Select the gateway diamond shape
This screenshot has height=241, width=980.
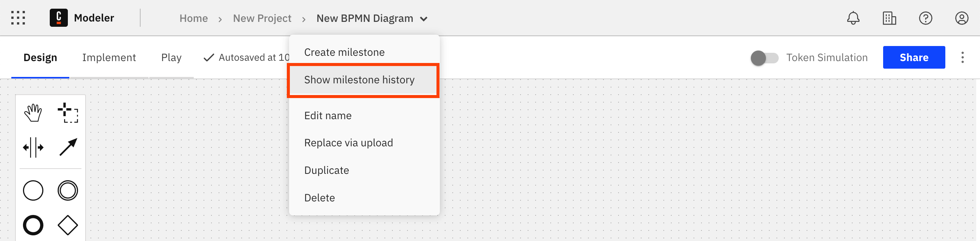[67, 225]
